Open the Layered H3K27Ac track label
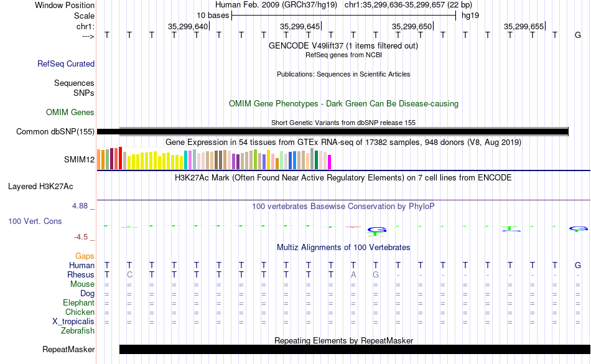This screenshot has width=591, height=364. coord(40,187)
